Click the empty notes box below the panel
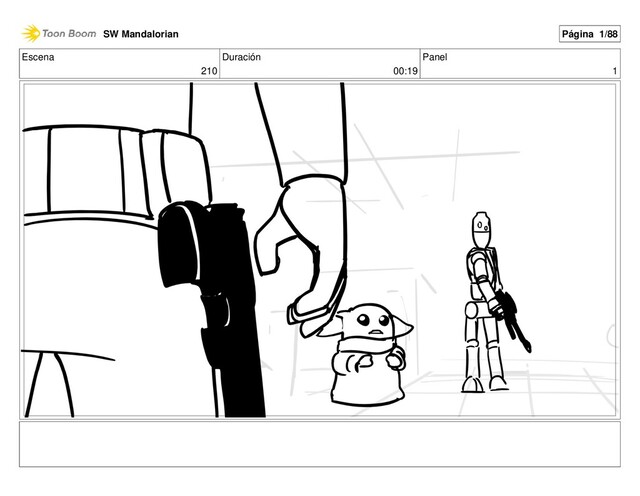The image size is (640, 496). 320,444
